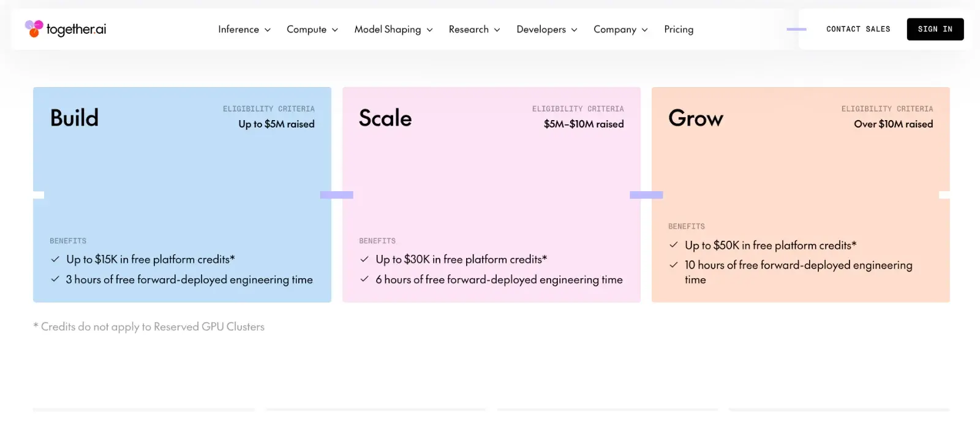Select the Scale plan heading

point(385,118)
